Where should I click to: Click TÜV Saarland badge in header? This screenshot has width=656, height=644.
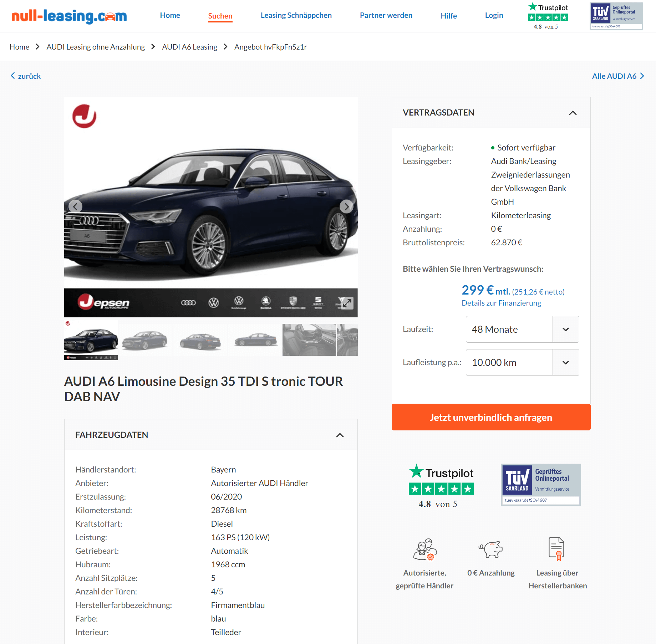point(616,16)
